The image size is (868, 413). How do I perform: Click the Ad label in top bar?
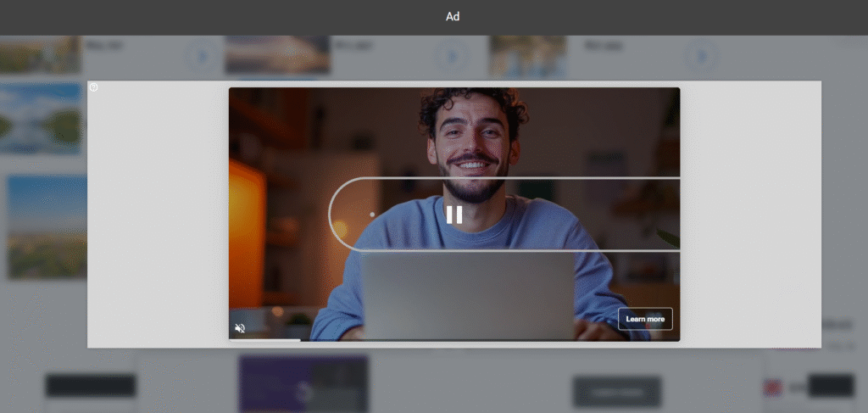(453, 16)
